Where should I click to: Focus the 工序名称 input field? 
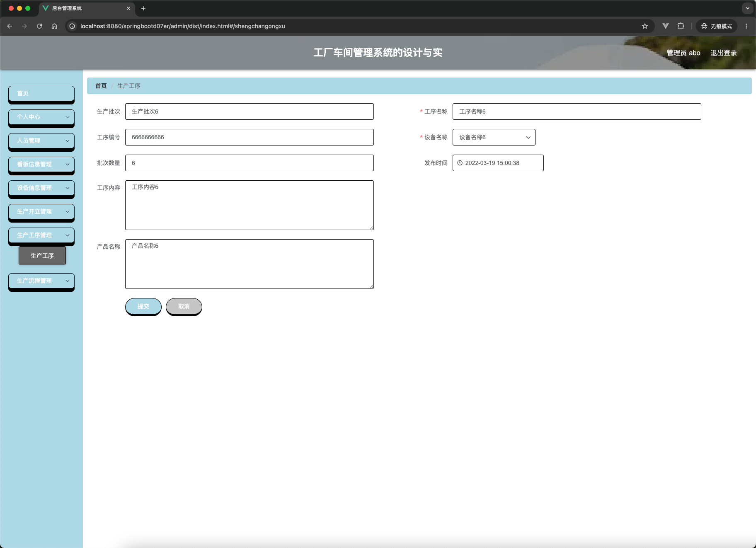tap(577, 112)
